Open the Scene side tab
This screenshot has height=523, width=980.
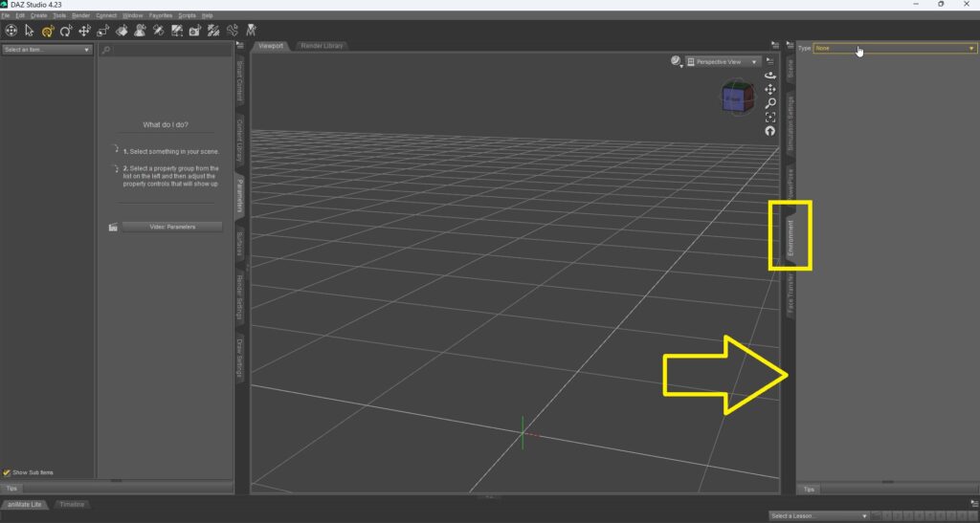click(790, 69)
